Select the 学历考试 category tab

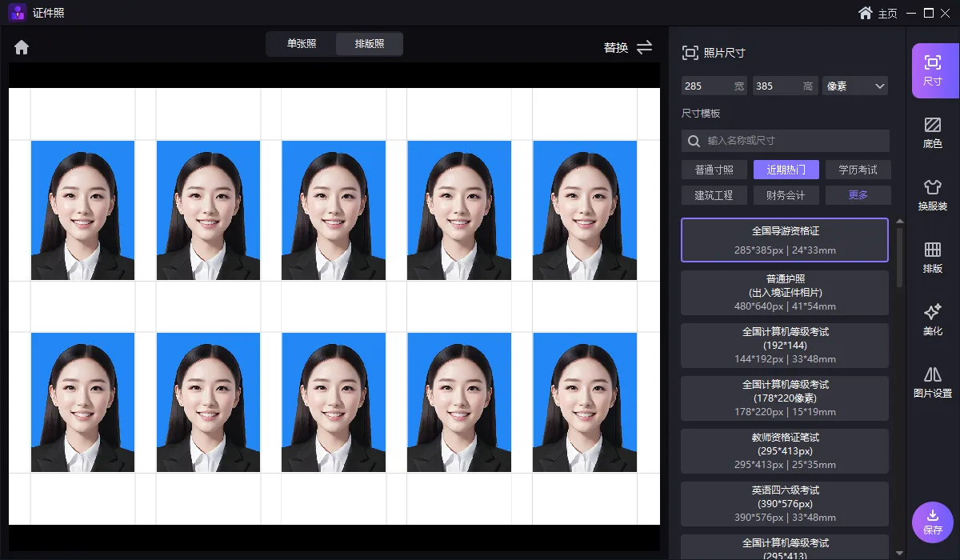(858, 170)
